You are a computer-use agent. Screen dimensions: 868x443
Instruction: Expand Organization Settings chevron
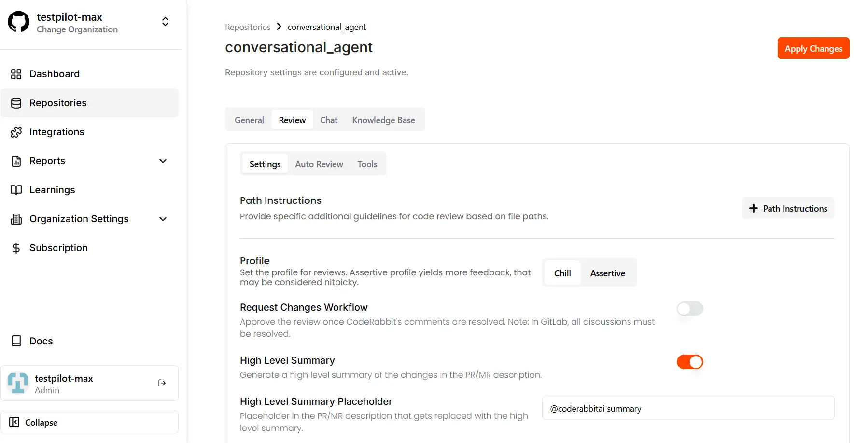[x=163, y=219]
